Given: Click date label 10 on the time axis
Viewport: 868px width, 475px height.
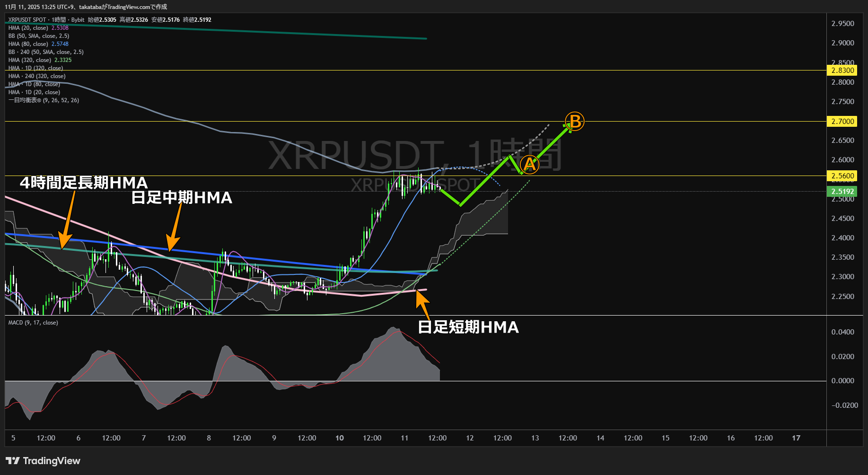Looking at the screenshot, I should pos(340,438).
